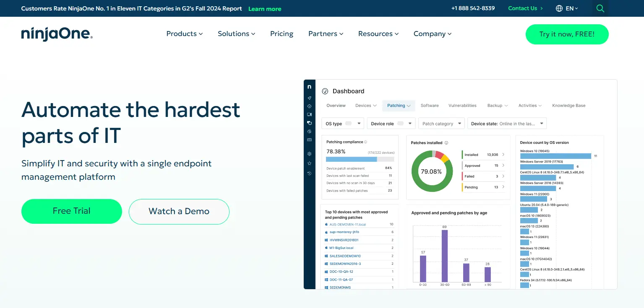This screenshot has width=644, height=308.
Task: Click the yellow Pending color marker in the legend
Action: coord(462,187)
